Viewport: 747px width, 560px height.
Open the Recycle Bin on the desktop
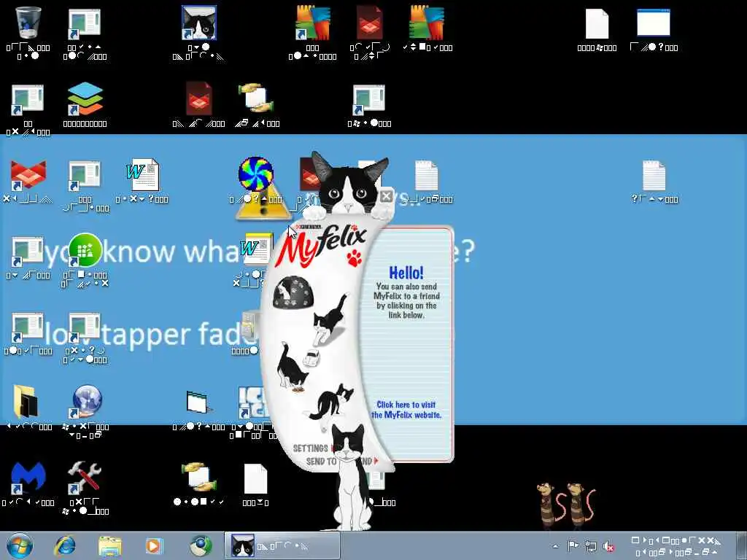28,23
